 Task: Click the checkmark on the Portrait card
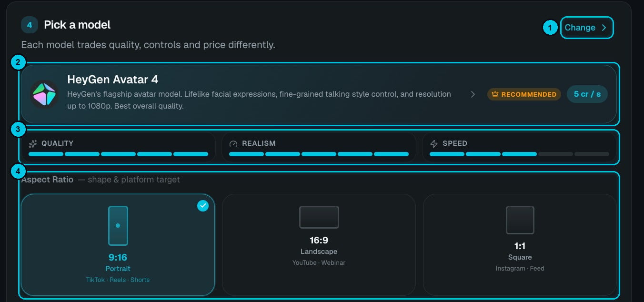coord(203,206)
